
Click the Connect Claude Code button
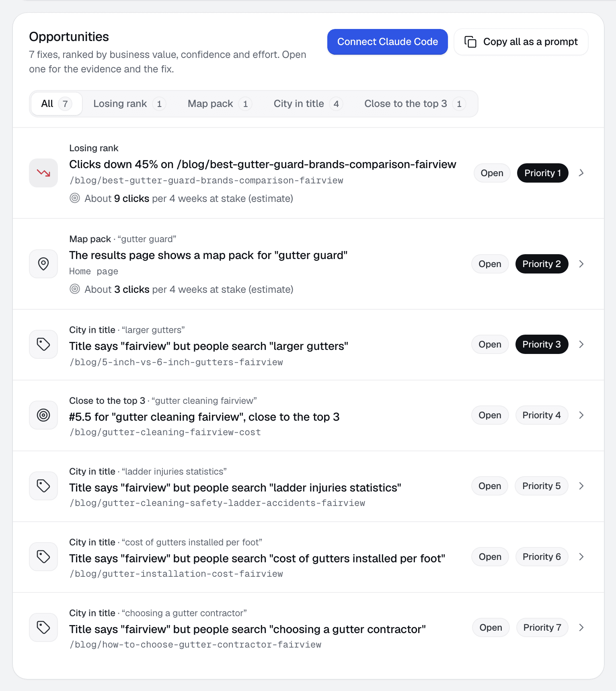click(388, 42)
